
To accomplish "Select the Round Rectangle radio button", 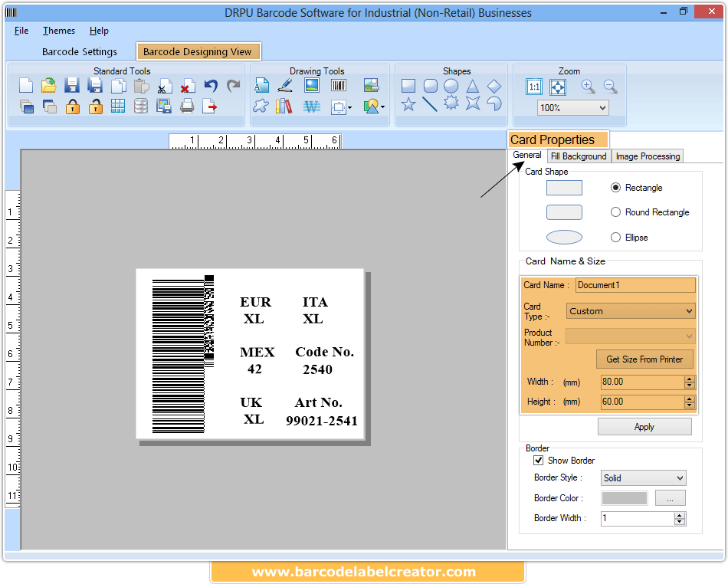I will point(615,212).
